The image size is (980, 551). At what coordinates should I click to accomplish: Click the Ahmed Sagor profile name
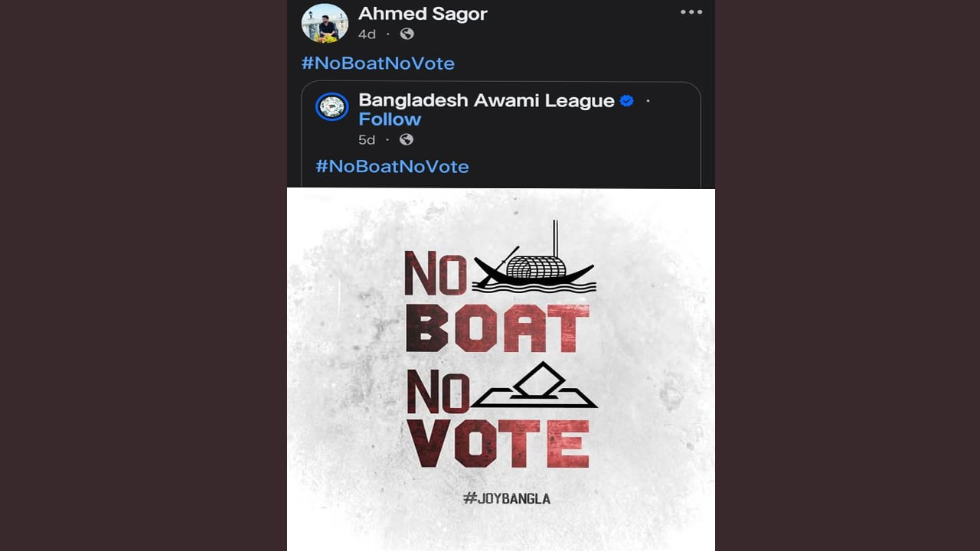pos(423,14)
